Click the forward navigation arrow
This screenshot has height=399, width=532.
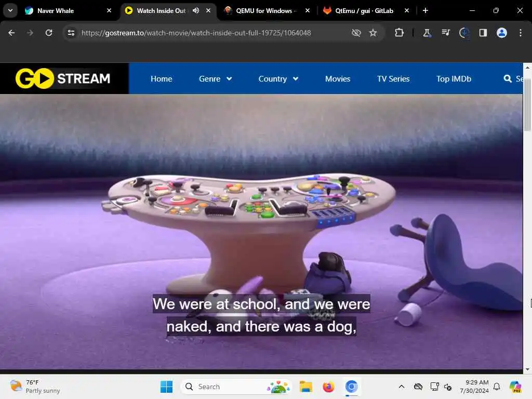[x=30, y=33]
